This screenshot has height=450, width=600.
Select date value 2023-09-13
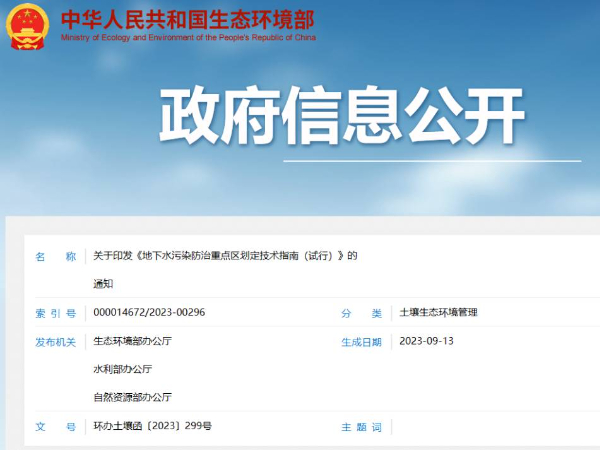click(426, 341)
